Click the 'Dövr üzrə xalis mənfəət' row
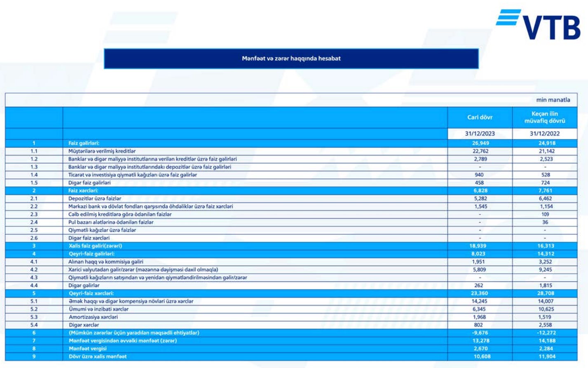The height and width of the screenshot is (368, 588). (98, 356)
